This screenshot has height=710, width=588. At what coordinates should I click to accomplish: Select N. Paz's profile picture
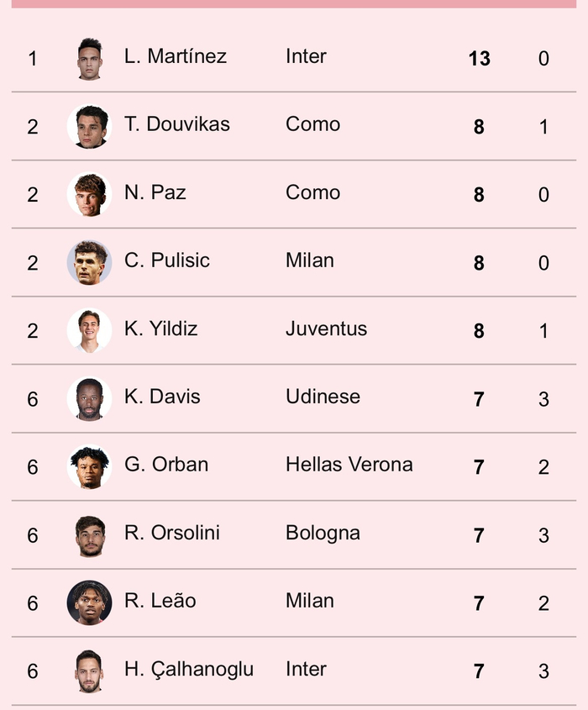pos(89,194)
